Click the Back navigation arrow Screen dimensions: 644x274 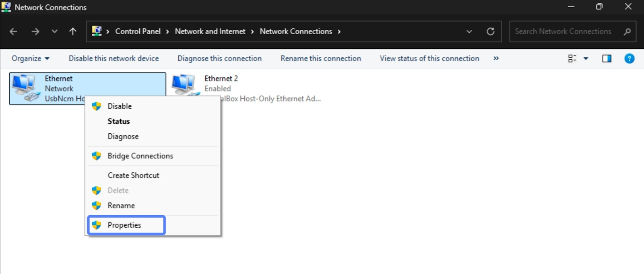13,31
